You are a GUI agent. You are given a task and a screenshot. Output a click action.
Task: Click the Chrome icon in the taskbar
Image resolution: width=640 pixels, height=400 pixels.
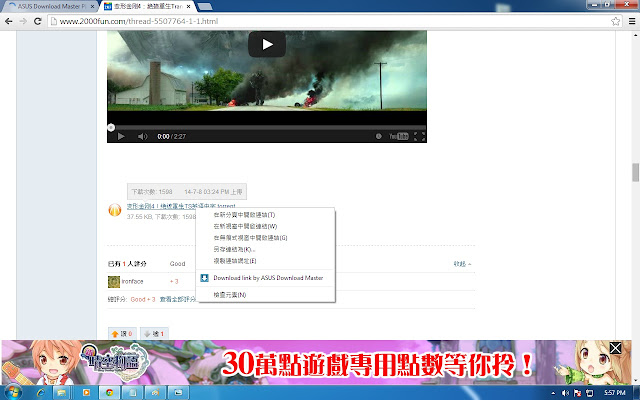pyautogui.click(x=109, y=393)
